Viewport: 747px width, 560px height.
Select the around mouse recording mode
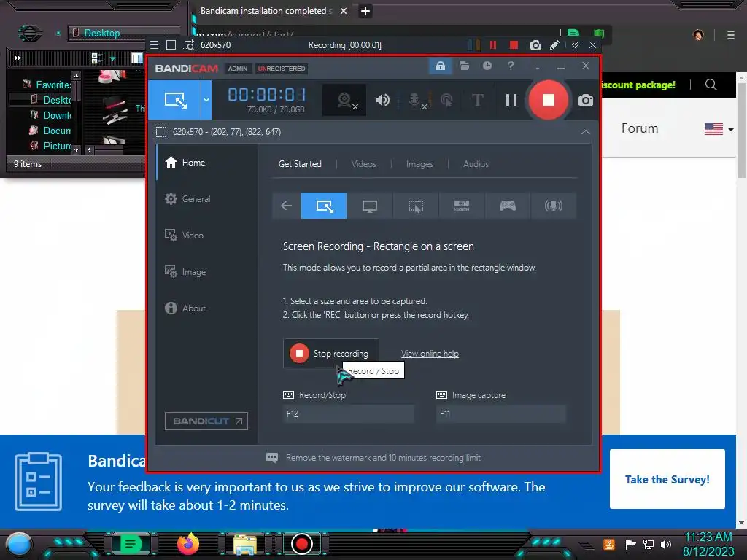click(415, 206)
